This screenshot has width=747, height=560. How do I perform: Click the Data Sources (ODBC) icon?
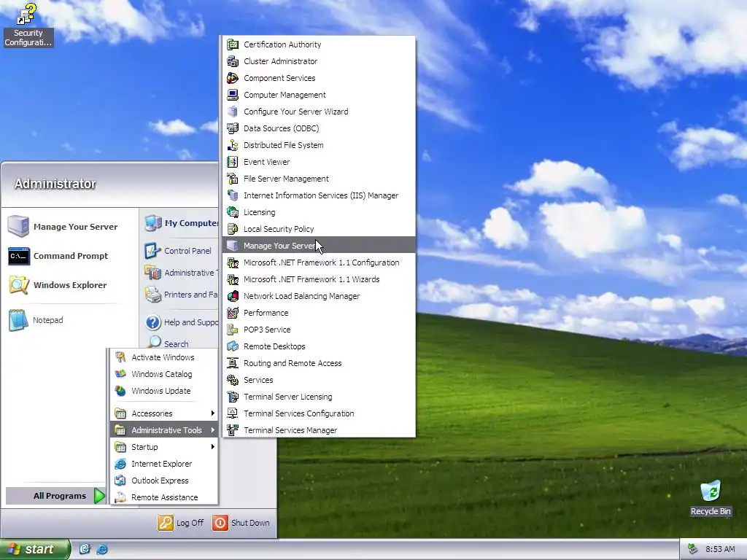point(233,128)
